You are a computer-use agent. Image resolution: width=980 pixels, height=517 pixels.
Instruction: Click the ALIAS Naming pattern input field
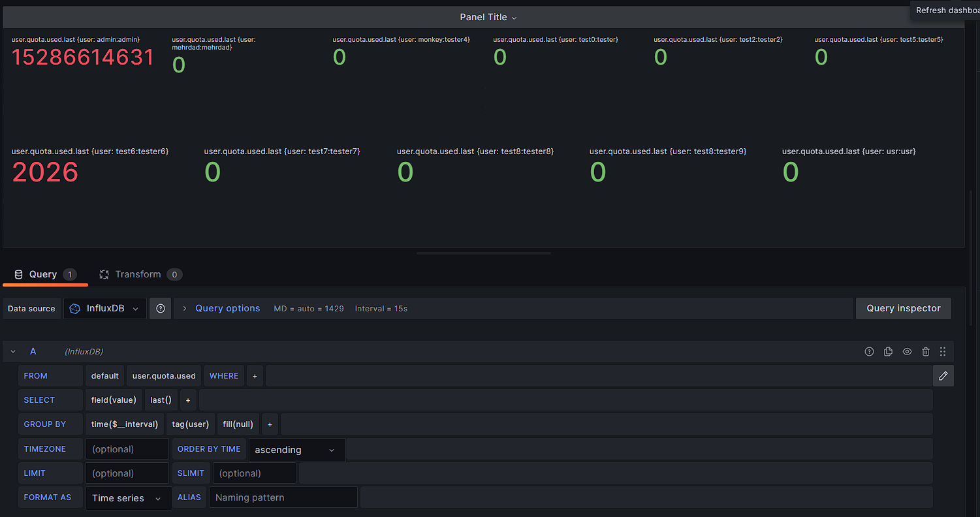283,498
